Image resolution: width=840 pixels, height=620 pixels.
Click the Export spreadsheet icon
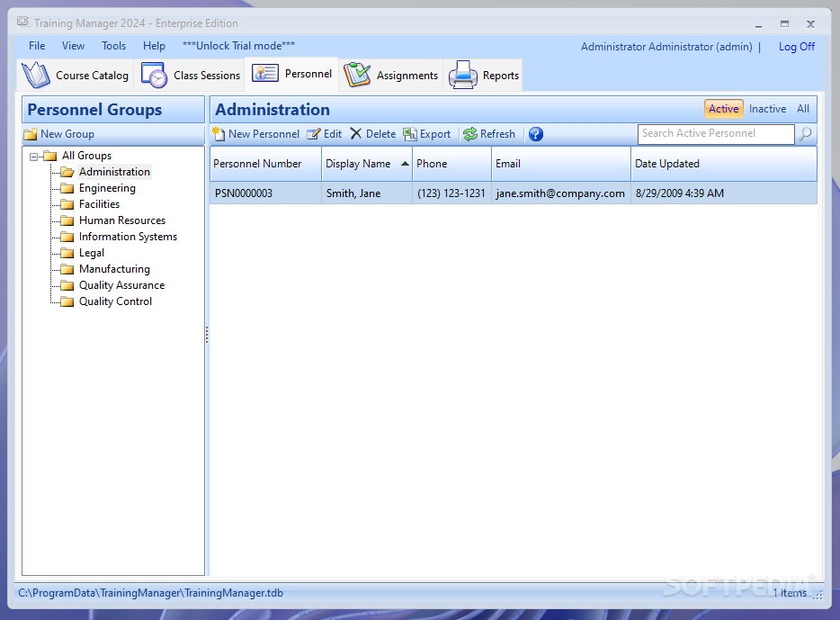410,134
